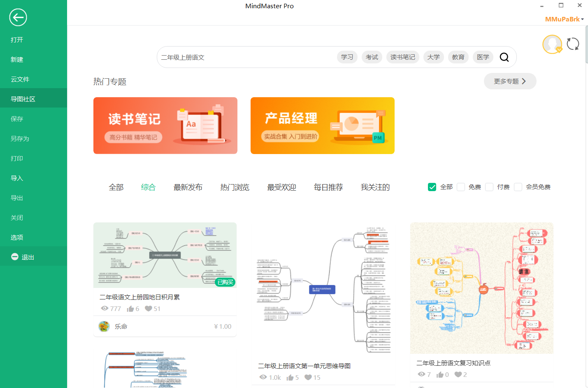Click the eye views icon showing 7
Screen dimensions: 588x388
[x=421, y=374]
